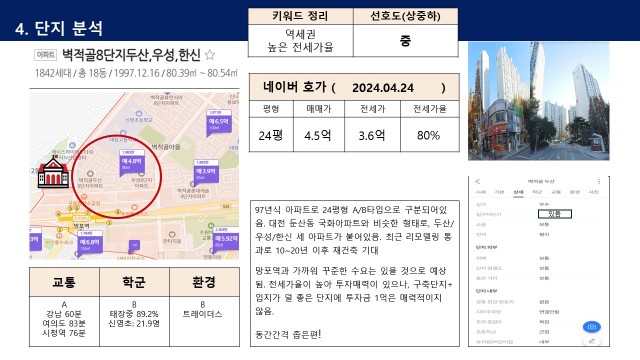Click the favorite star next to apartment name
This screenshot has width=640, height=360.
coord(209,55)
